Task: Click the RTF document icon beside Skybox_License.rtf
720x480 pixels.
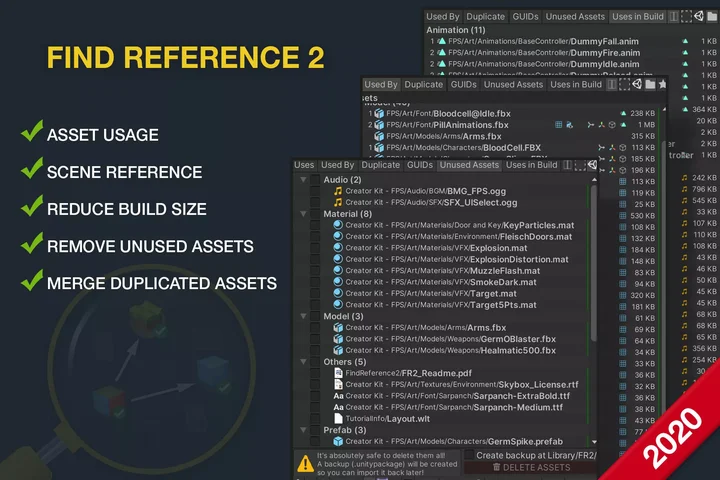Action: pos(338,384)
